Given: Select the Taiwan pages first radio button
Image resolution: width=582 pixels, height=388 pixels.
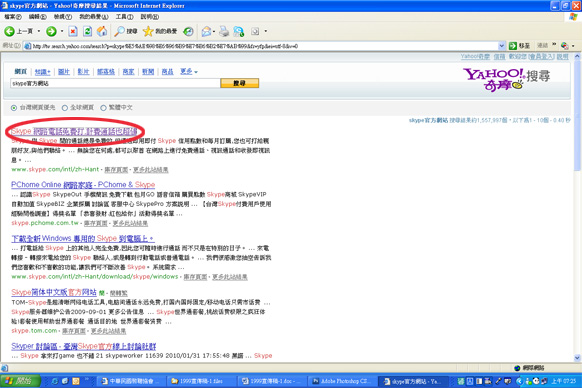Looking at the screenshot, I should point(14,108).
